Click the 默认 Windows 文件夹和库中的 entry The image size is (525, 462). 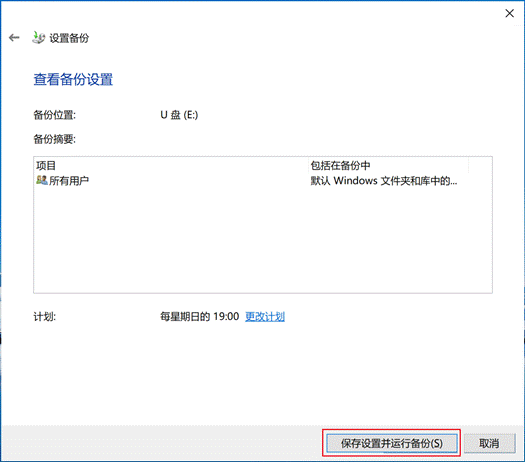tap(384, 181)
